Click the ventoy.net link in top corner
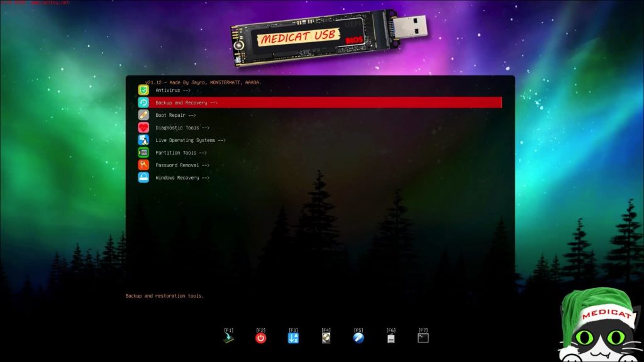 [x=55, y=3]
